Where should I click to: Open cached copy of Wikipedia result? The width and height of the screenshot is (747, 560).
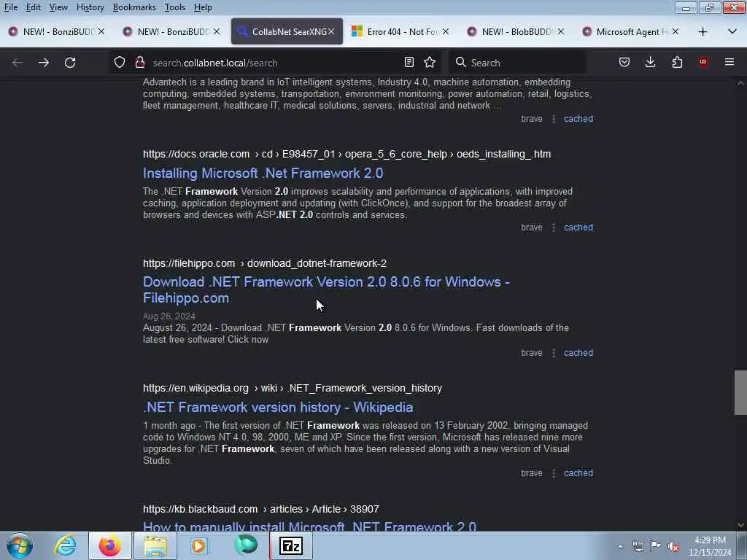[578, 472]
